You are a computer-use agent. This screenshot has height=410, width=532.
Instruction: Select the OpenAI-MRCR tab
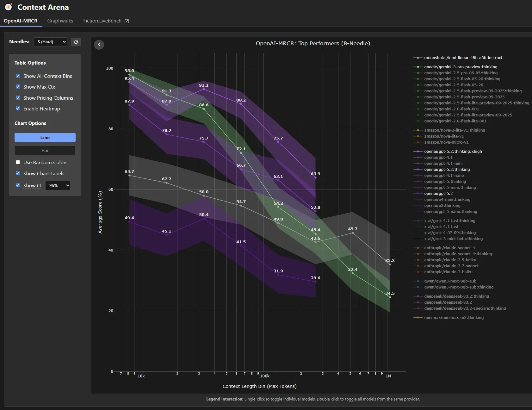(x=21, y=21)
